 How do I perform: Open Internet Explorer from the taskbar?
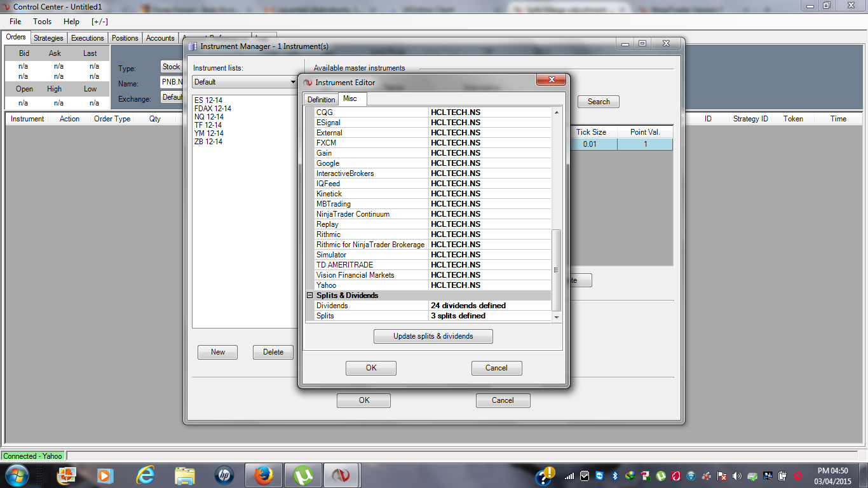(146, 475)
